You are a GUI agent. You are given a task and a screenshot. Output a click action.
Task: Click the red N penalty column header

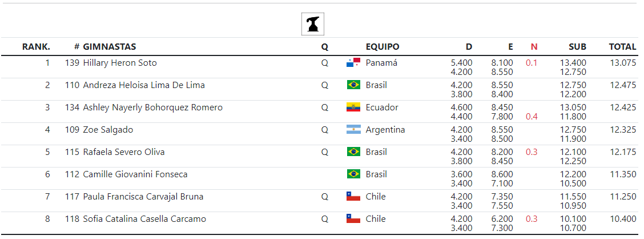click(x=534, y=47)
